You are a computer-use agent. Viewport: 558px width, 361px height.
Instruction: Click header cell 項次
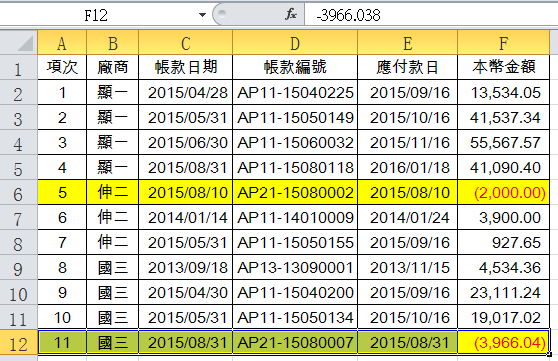point(62,67)
